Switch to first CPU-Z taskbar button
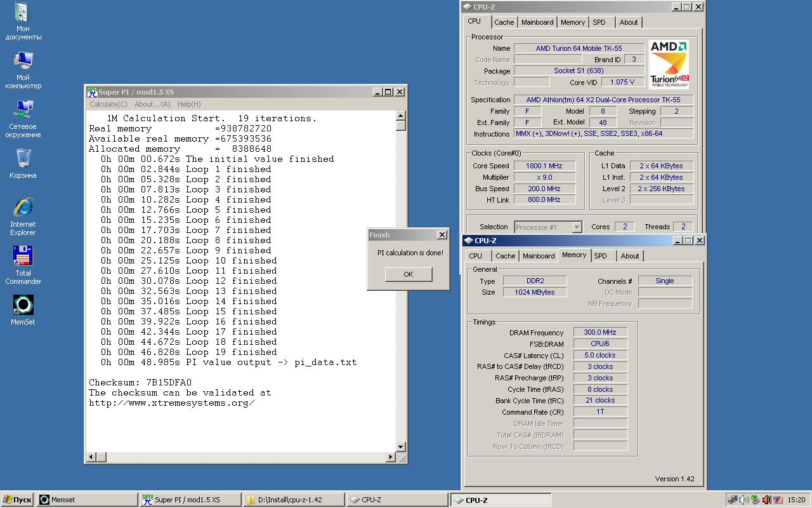 pyautogui.click(x=397, y=500)
